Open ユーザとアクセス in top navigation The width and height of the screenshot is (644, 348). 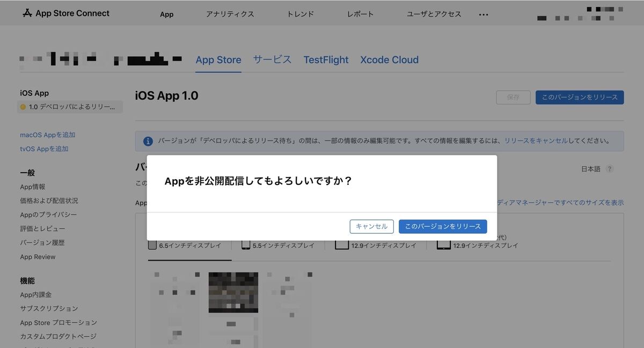tap(434, 14)
